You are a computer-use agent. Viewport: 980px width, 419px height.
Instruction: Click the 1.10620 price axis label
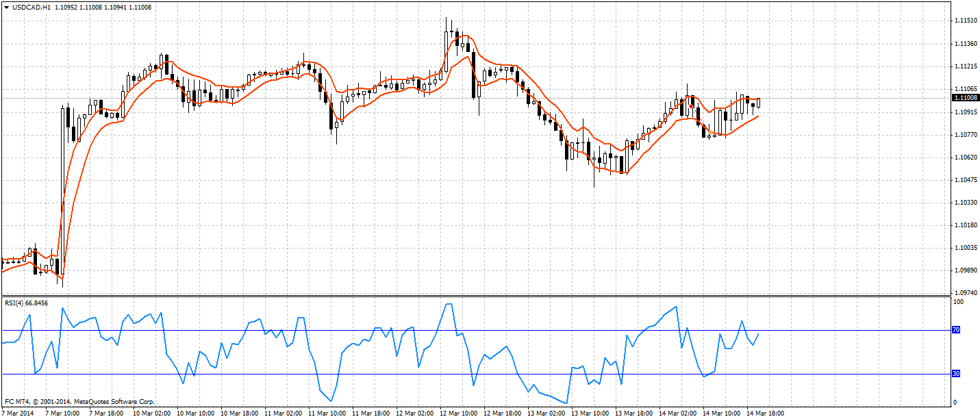point(965,157)
